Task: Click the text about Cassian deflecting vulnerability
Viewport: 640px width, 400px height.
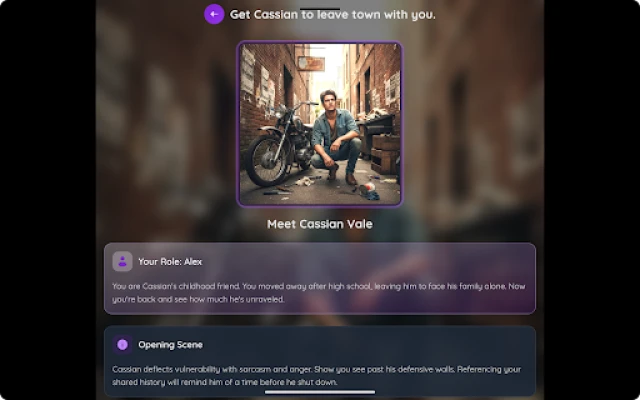Action: [317, 376]
